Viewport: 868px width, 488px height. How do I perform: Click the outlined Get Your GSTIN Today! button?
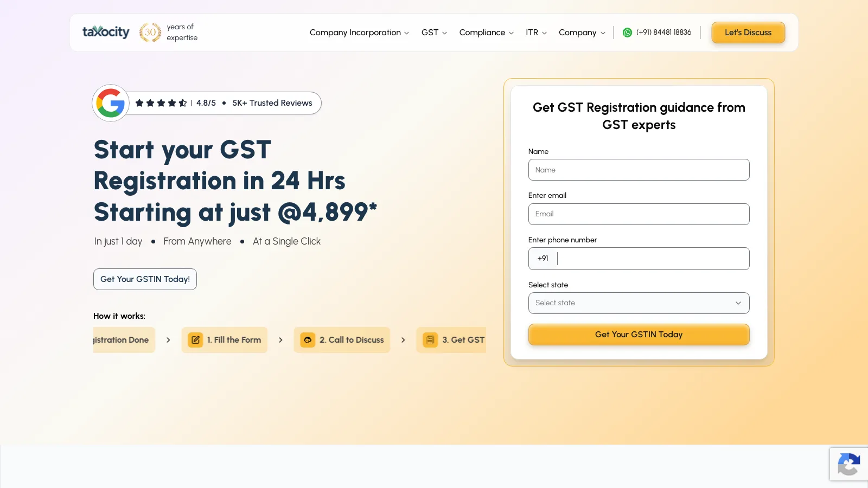click(145, 279)
